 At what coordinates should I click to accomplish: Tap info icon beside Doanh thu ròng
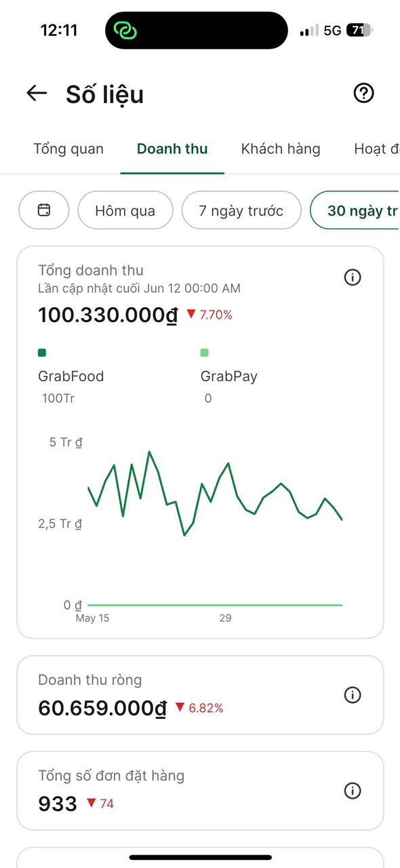[x=353, y=695]
